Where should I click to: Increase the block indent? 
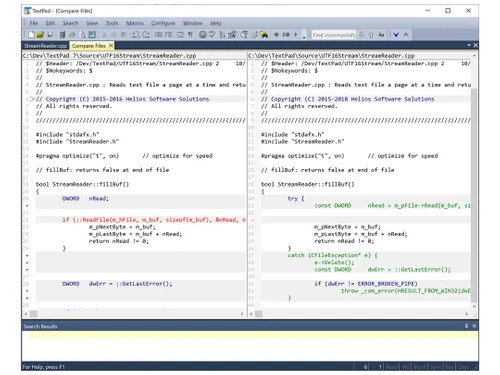(168, 35)
